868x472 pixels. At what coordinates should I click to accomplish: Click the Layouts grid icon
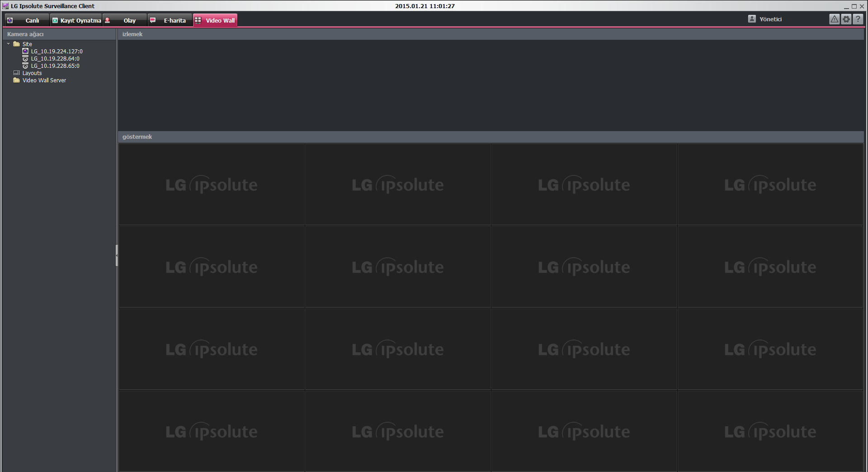click(17, 73)
